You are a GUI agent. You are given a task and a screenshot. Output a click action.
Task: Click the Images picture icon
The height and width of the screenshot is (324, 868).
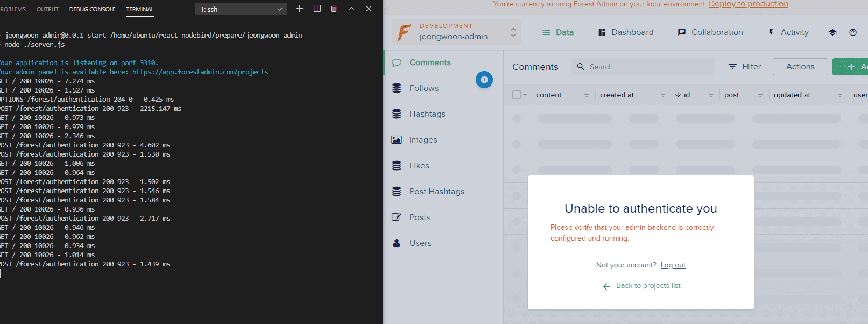[x=397, y=140]
